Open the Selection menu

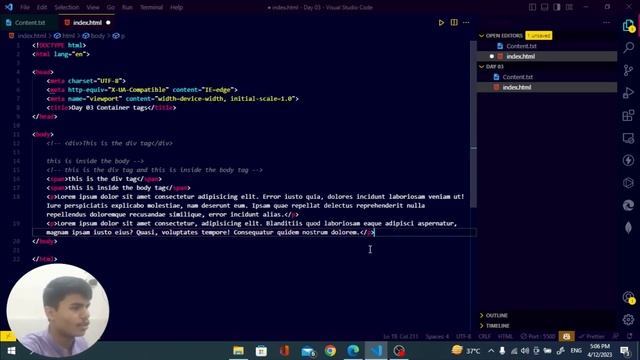click(67, 7)
